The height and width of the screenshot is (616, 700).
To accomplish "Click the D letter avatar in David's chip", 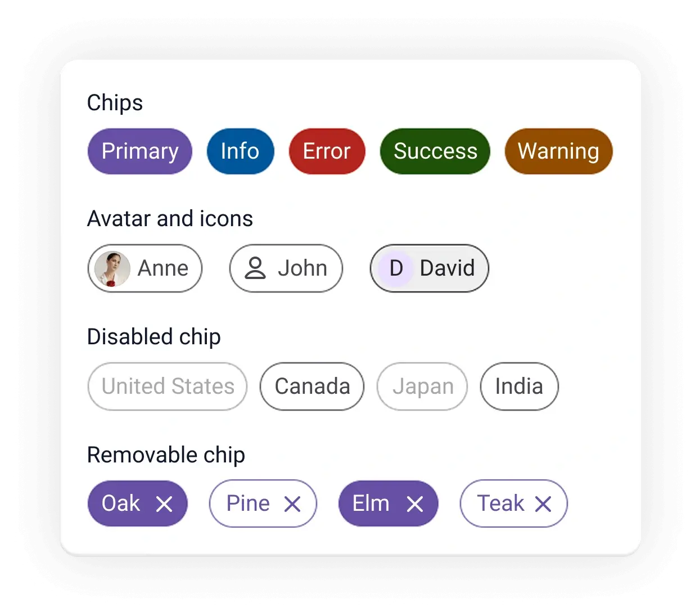I will click(395, 269).
